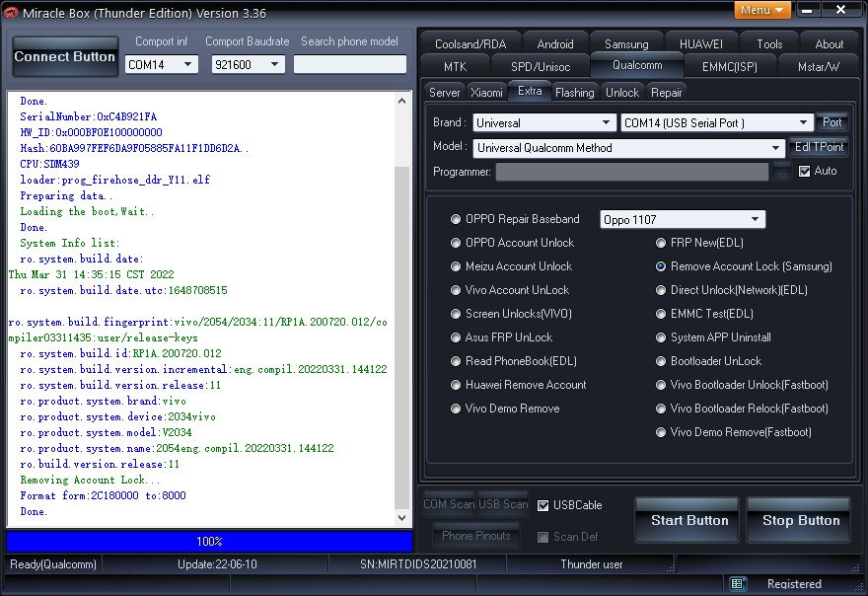Screen dimensions: 868x596
Task: Open the About tab
Action: click(829, 43)
